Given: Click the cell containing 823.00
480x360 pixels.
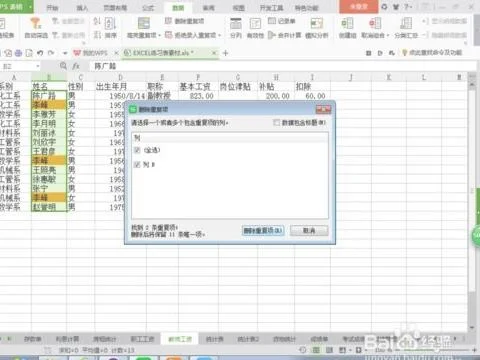Looking at the screenshot, I should tap(198, 96).
